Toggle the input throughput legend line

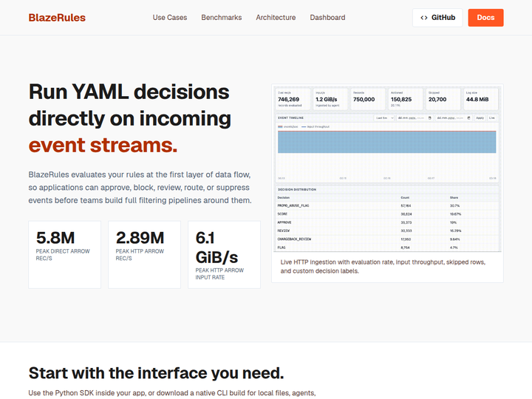[304, 126]
